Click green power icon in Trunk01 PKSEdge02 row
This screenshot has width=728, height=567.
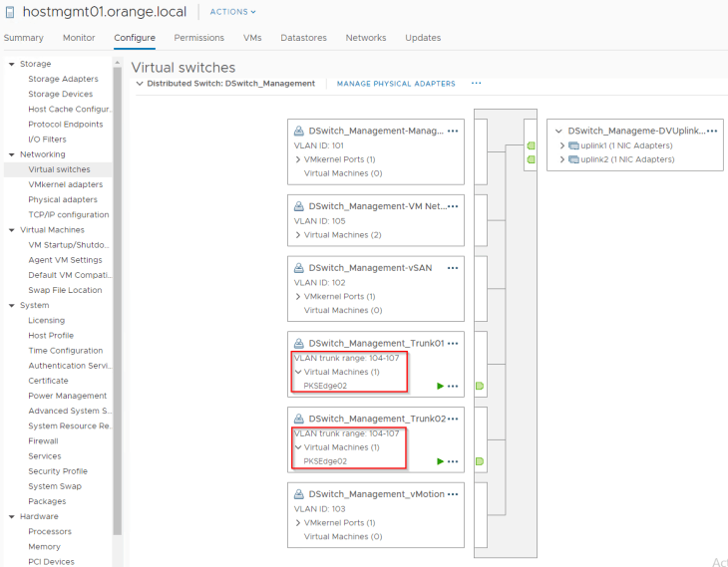pos(440,386)
